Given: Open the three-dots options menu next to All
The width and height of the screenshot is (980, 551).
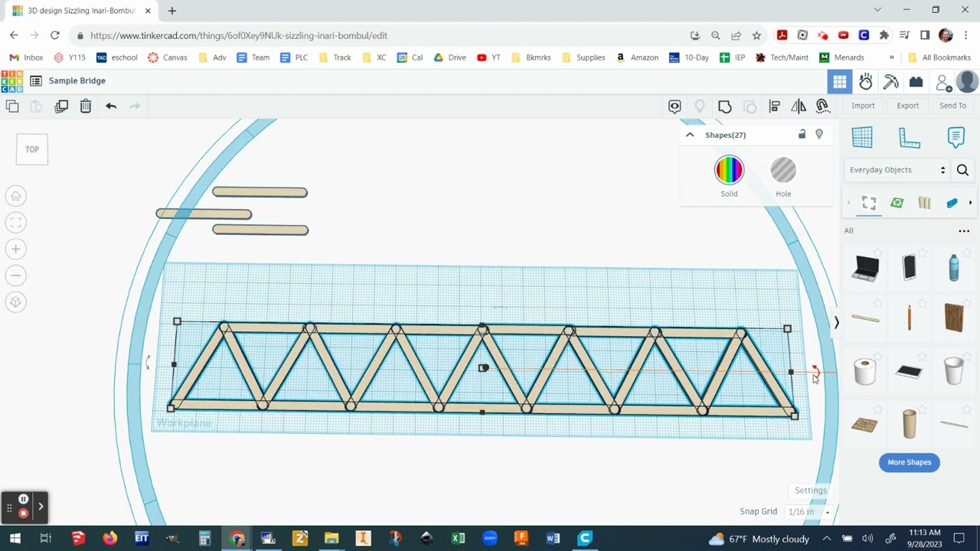Looking at the screenshot, I should coord(964,230).
